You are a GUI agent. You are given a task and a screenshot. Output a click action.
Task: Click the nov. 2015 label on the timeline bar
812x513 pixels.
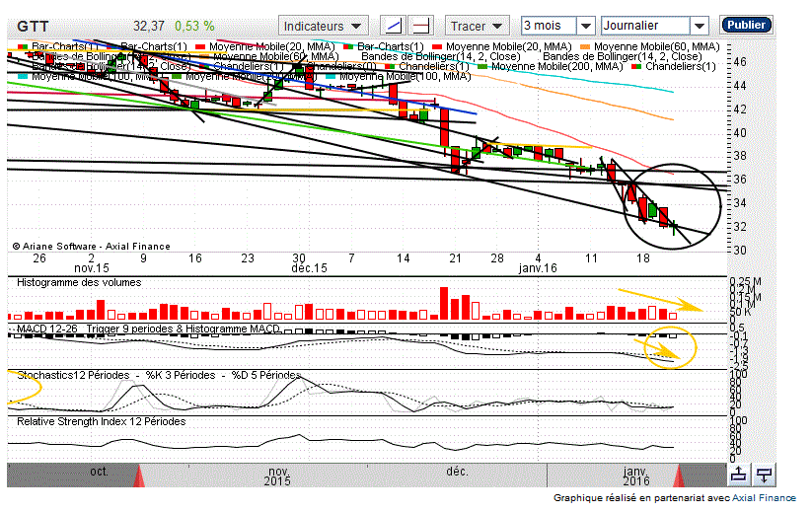pyautogui.click(x=277, y=476)
